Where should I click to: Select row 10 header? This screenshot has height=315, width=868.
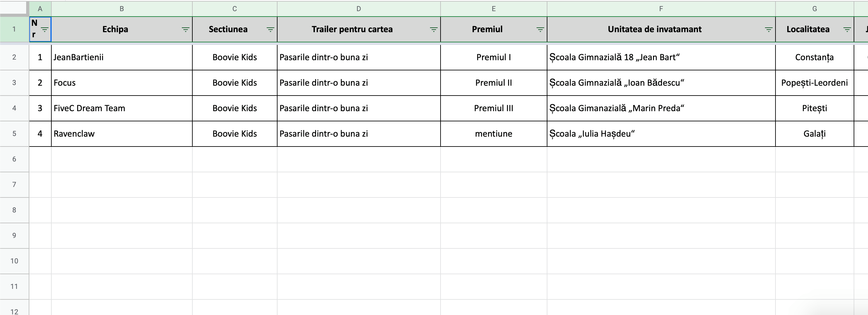click(x=14, y=261)
